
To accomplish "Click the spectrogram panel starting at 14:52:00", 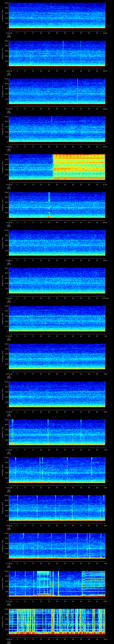I will coord(57,16).
